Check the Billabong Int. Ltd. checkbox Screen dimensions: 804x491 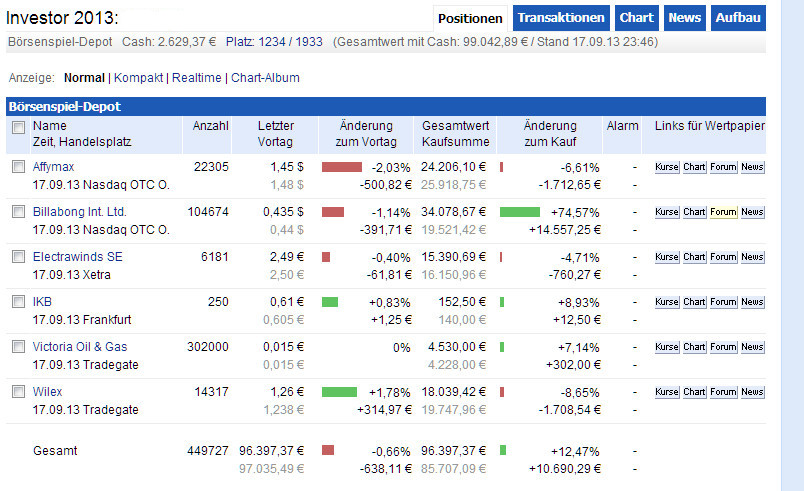pyautogui.click(x=18, y=212)
